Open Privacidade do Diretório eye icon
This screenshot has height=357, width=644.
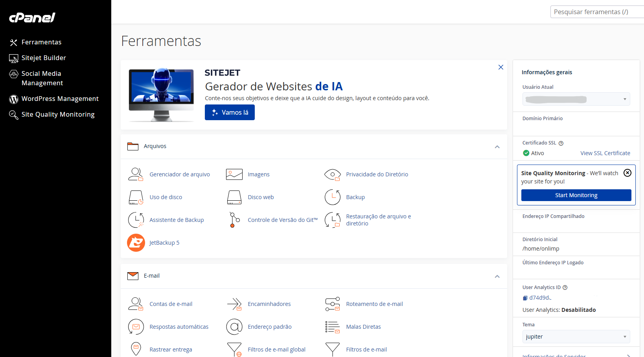point(332,174)
